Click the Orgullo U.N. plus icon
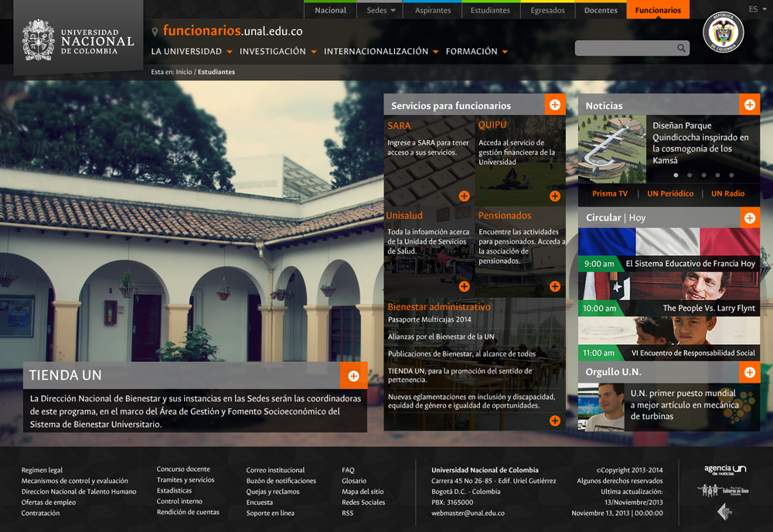The image size is (773, 532). pyautogui.click(x=749, y=373)
